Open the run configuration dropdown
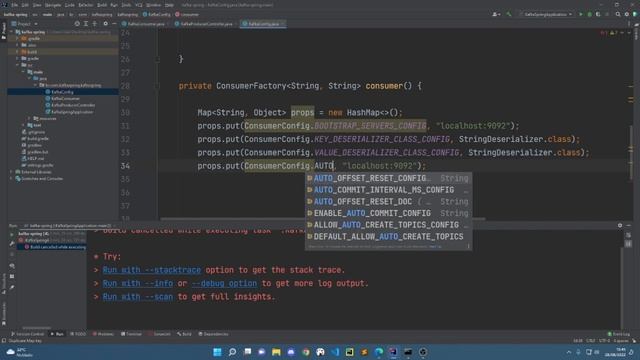 (546, 14)
